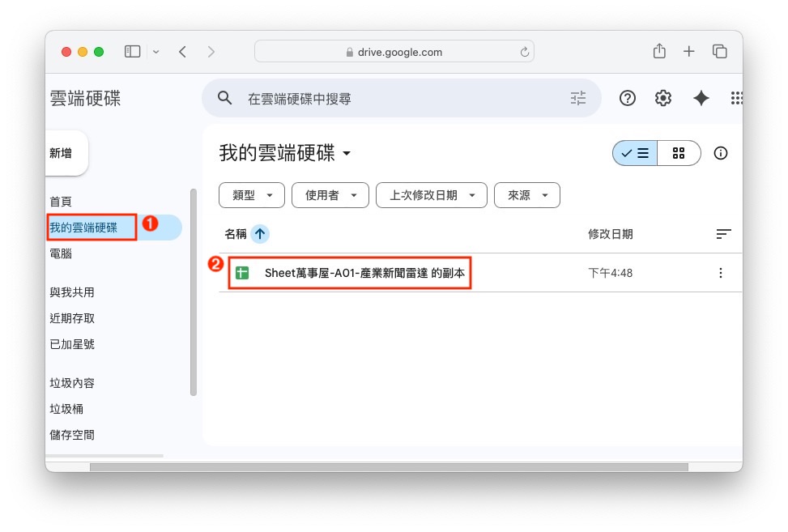
Task: Sort by 名稱 column header
Action: 236,234
